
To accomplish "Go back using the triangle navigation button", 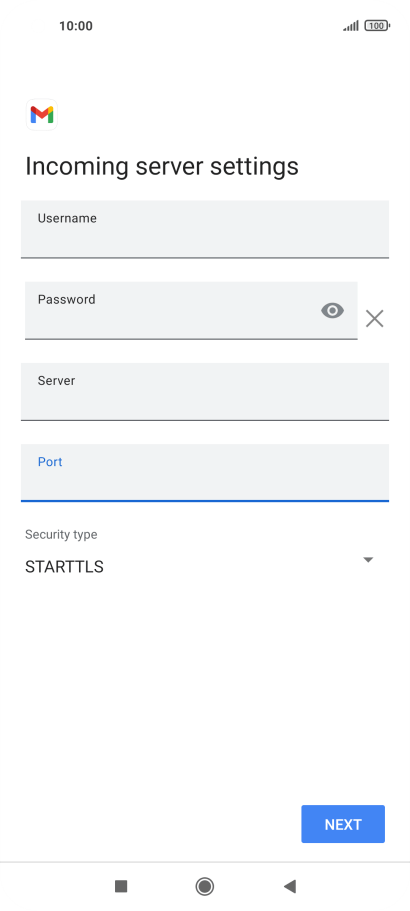I will (x=290, y=886).
